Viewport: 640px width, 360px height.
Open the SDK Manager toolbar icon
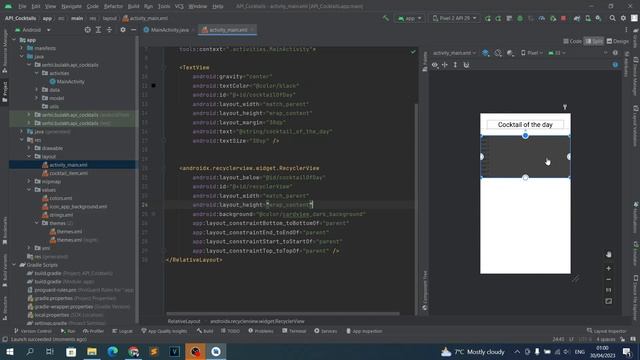tap(598, 18)
